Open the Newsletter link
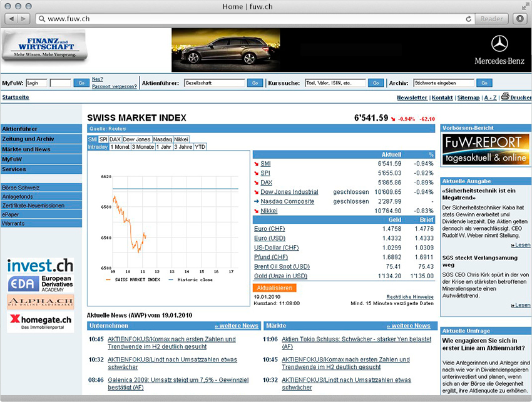532x402 pixels. coord(412,98)
